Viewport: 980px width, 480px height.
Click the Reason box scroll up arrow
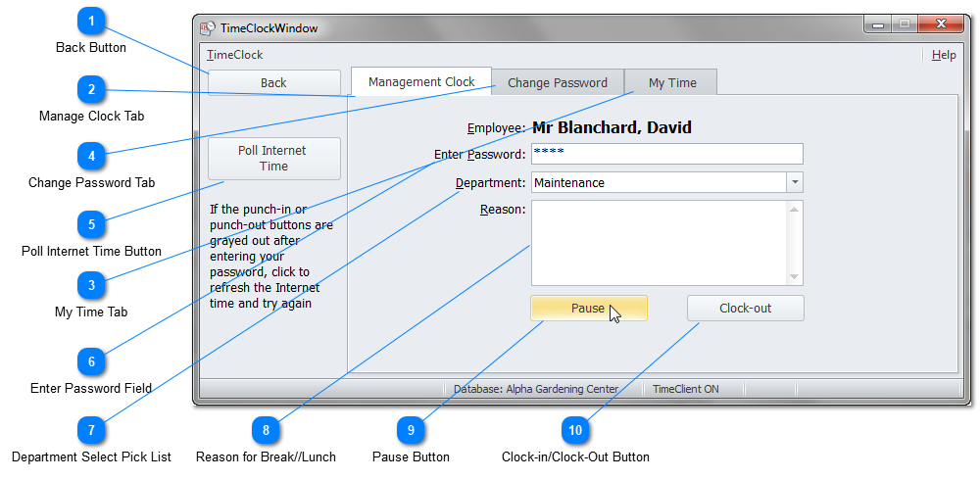795,209
